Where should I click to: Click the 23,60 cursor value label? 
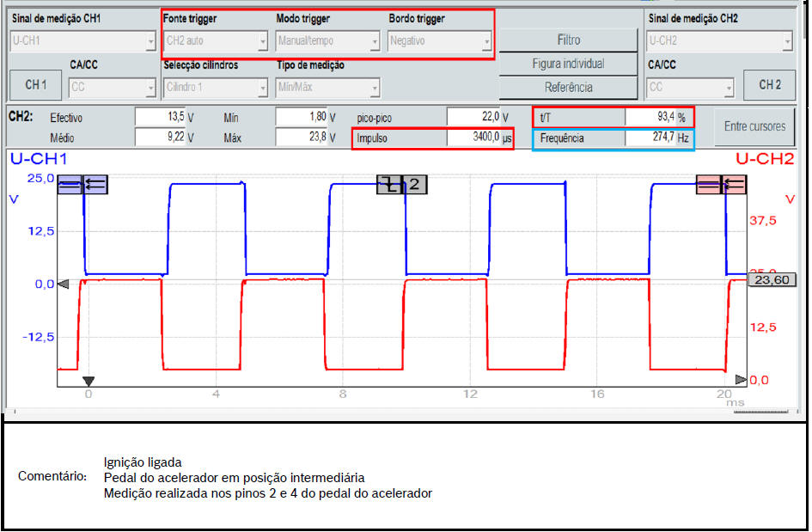click(772, 279)
